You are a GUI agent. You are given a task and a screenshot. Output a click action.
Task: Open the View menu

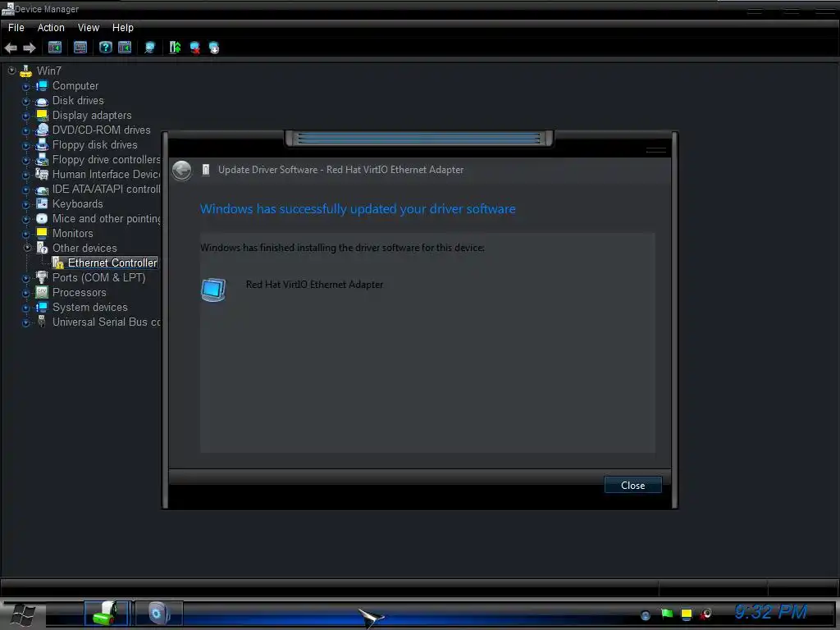[89, 27]
